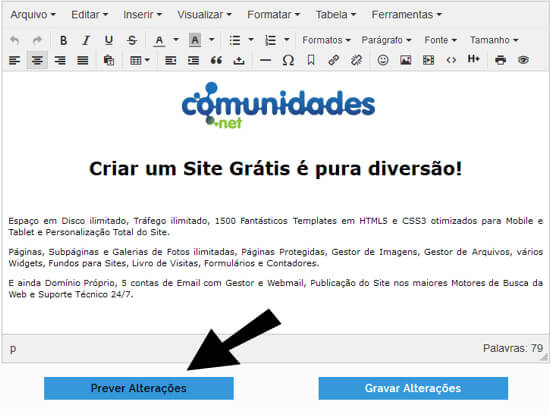This screenshot has height=415, width=550.
Task: Toggle italic formatting
Action: (x=86, y=40)
